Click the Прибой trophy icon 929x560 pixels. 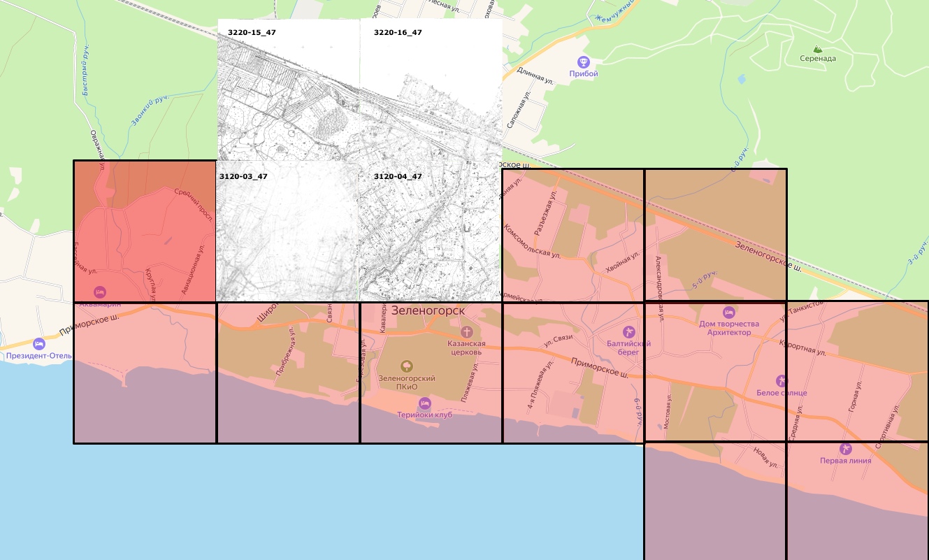click(583, 62)
